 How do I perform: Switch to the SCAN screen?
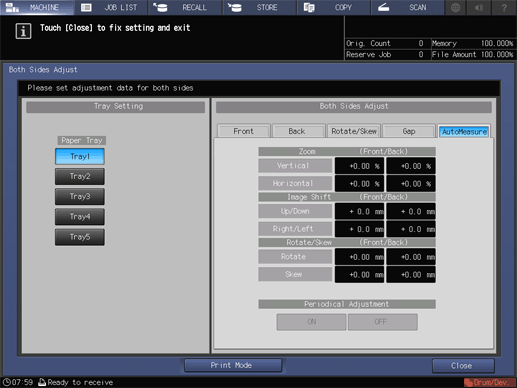point(408,7)
